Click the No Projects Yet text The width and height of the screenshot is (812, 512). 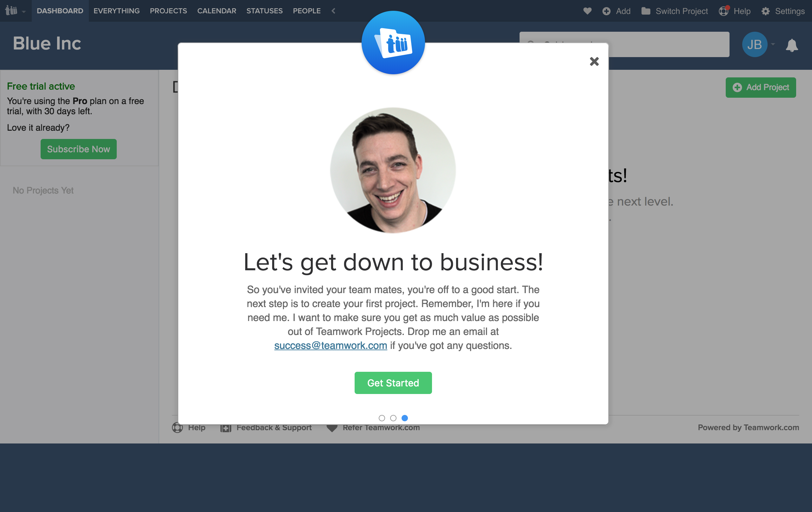43,191
